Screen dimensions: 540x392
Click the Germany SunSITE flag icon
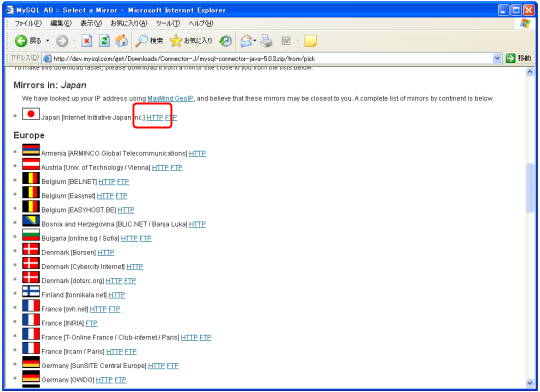point(31,362)
